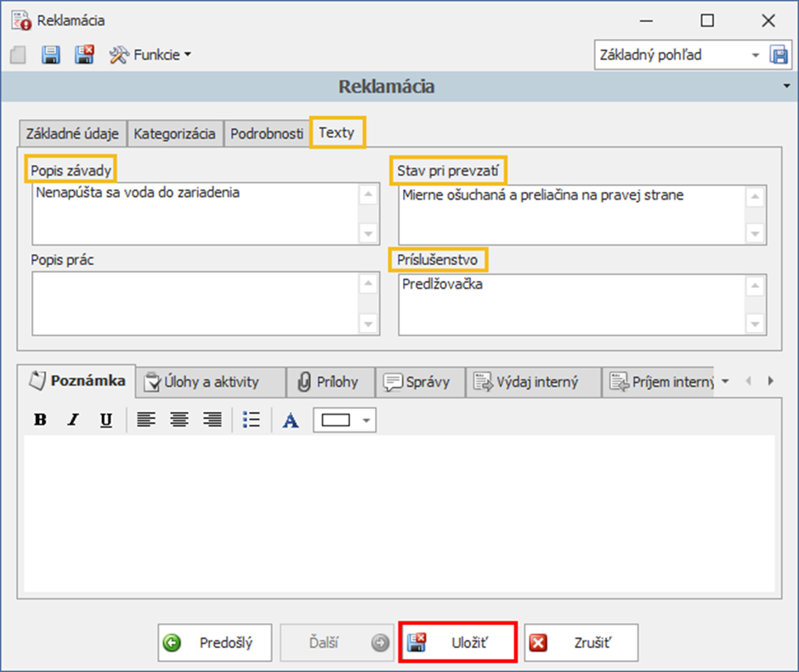
Task: Expand the tab overflow arrow after Príjem interný
Action: (725, 381)
